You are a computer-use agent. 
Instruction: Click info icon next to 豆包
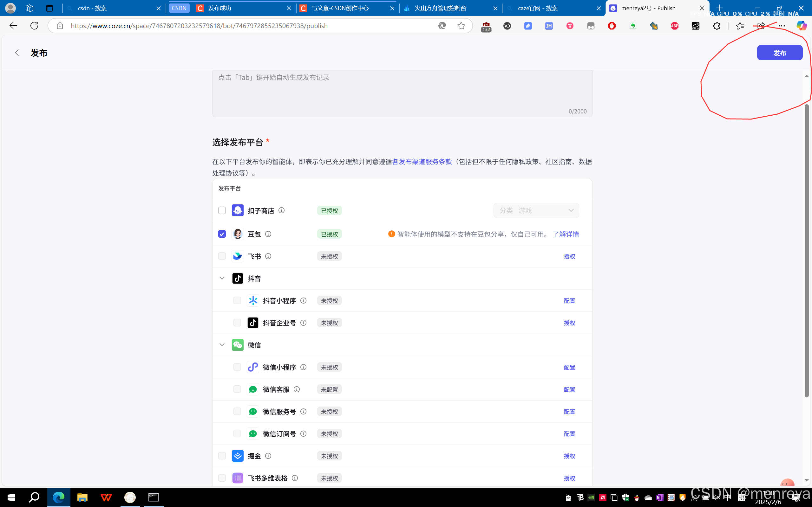(268, 234)
